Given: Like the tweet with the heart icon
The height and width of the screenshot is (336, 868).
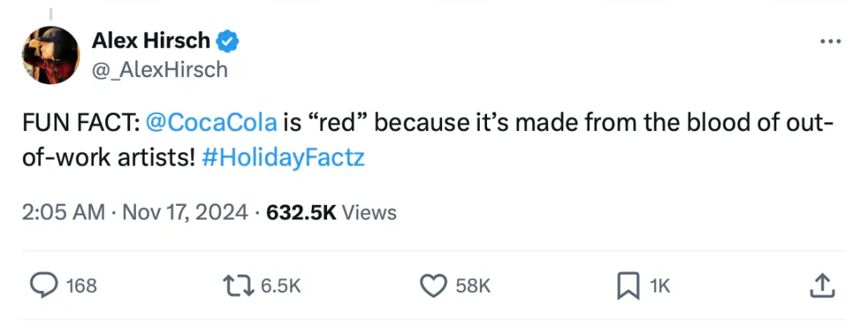Looking at the screenshot, I should [x=433, y=285].
